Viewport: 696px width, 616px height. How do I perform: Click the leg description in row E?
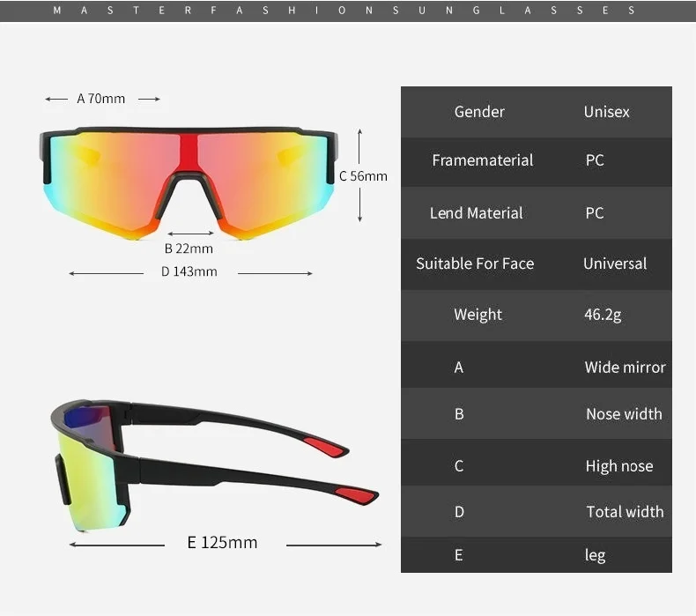pos(595,555)
